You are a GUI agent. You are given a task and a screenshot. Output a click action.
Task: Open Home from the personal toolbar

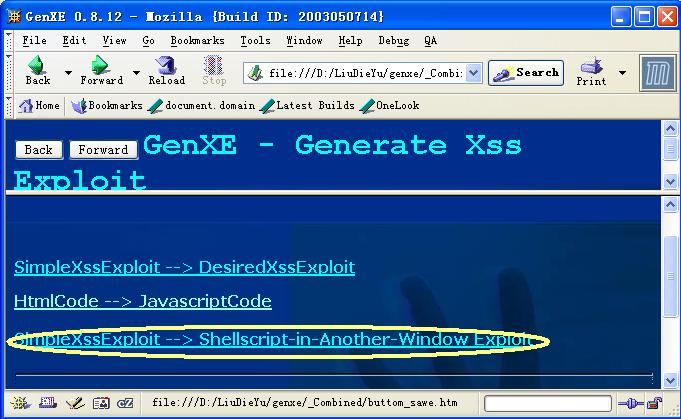click(40, 106)
